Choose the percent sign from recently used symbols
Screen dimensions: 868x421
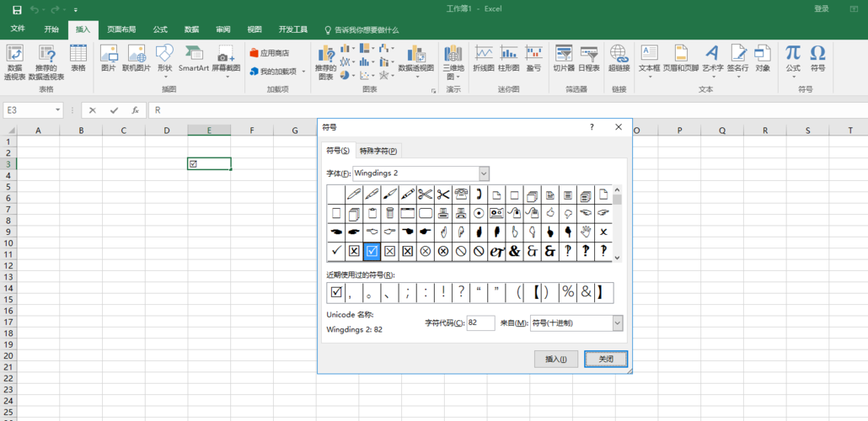point(568,292)
